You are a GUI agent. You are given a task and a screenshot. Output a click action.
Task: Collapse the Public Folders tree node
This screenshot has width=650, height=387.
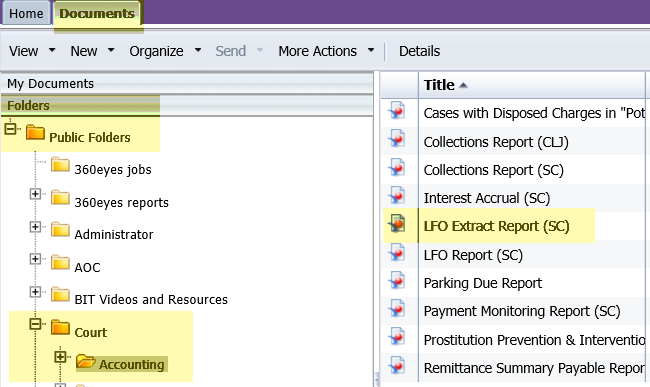(x=10, y=128)
